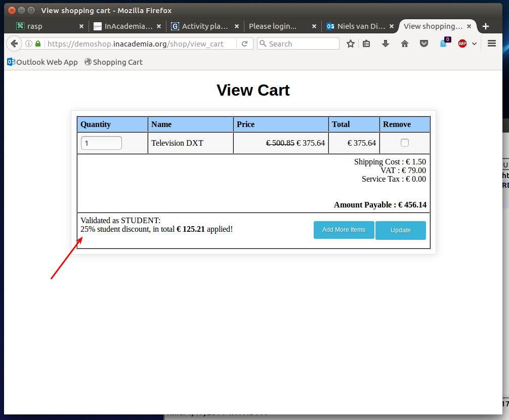
Task: Reload the page with the refresh icon
Action: (245, 44)
